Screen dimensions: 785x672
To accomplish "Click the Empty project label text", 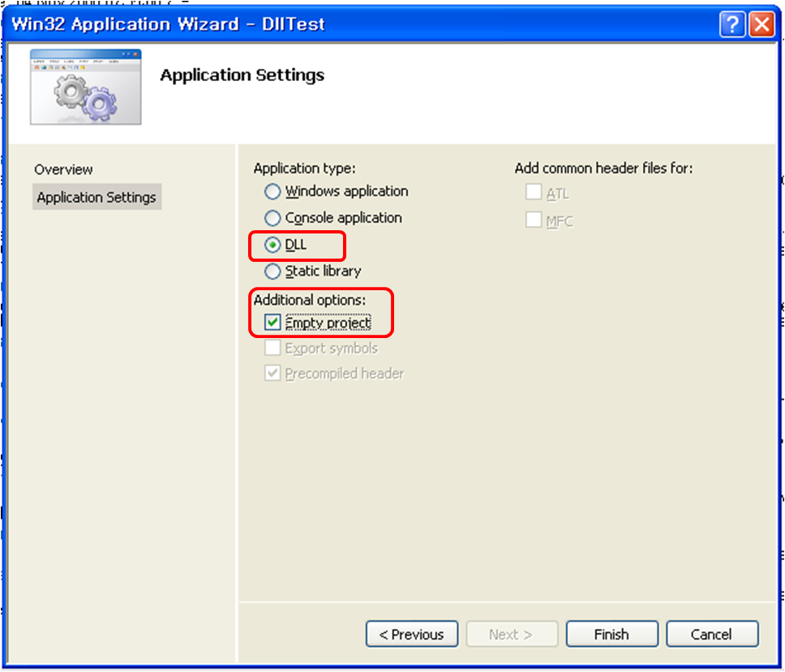I will 328,323.
